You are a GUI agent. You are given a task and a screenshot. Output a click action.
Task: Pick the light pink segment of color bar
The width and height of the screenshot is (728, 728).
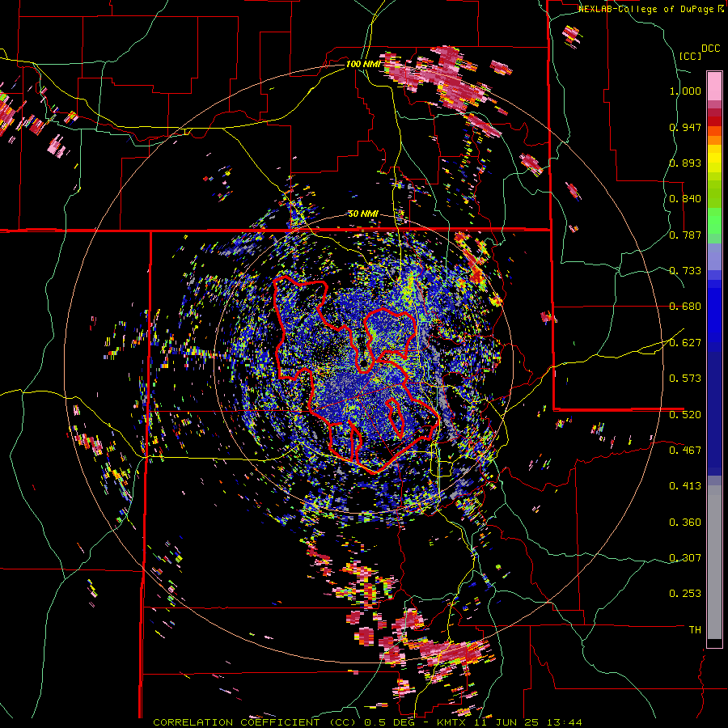(x=714, y=87)
